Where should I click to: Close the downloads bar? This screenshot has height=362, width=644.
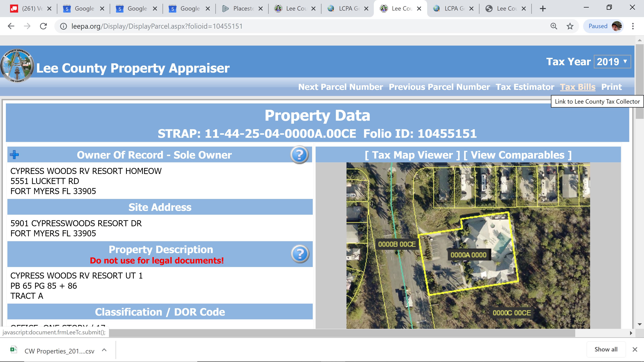635,349
